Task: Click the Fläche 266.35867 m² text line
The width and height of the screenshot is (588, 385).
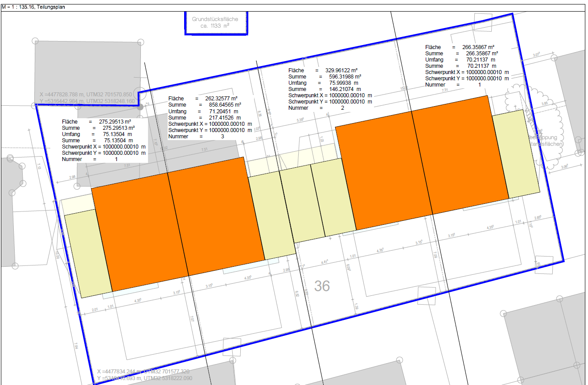Action: point(460,47)
